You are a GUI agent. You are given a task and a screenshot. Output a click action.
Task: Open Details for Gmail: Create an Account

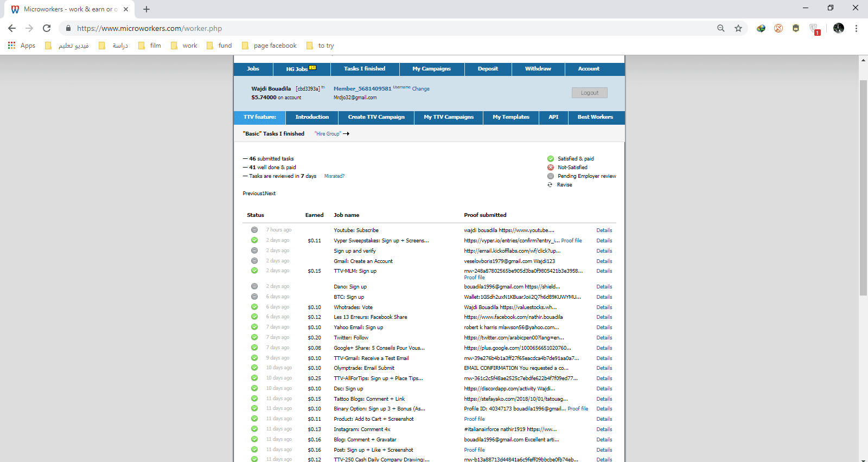tap(604, 261)
